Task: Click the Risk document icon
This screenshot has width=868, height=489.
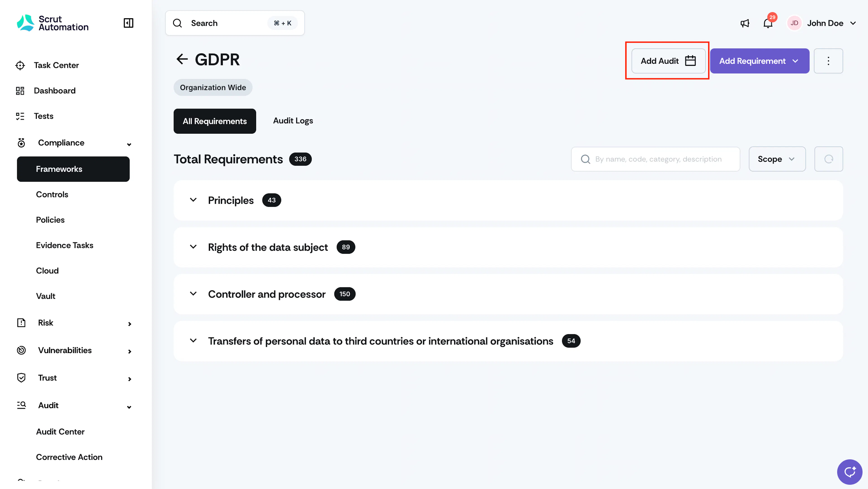Action: click(x=21, y=323)
